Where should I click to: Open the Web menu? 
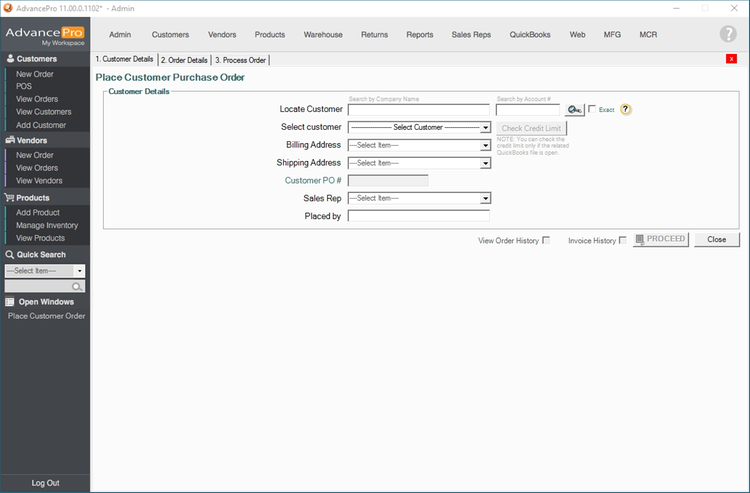click(x=577, y=34)
